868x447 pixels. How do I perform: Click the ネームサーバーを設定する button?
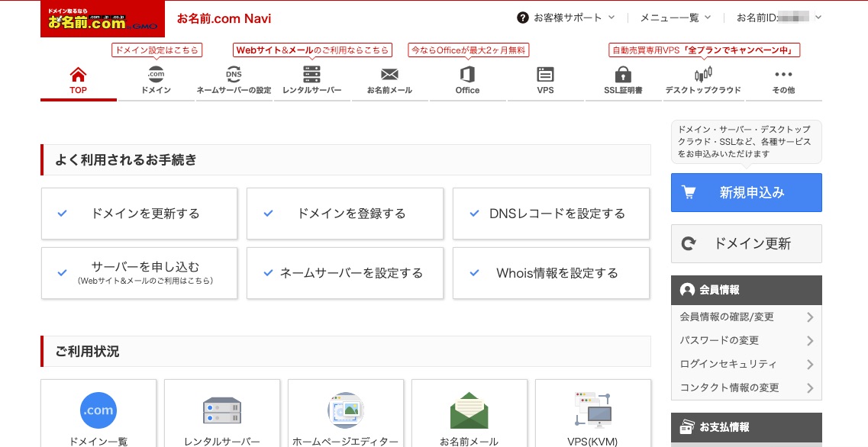pos(345,273)
